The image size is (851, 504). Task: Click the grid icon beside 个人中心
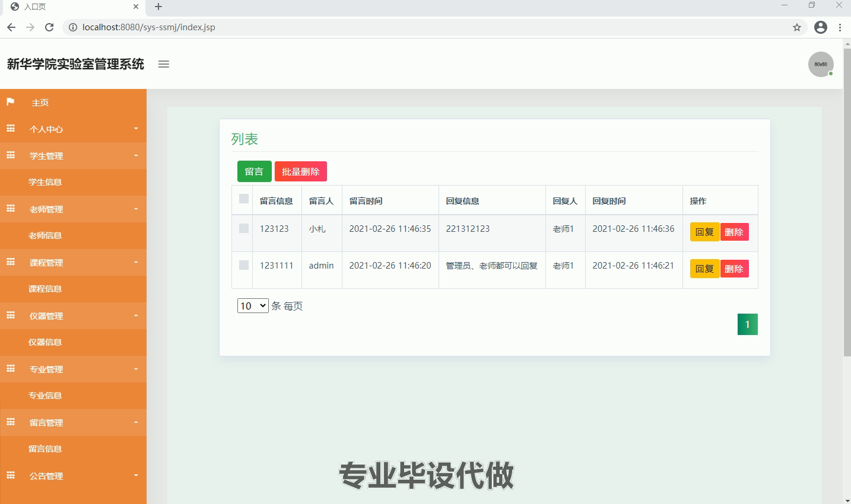coord(10,129)
